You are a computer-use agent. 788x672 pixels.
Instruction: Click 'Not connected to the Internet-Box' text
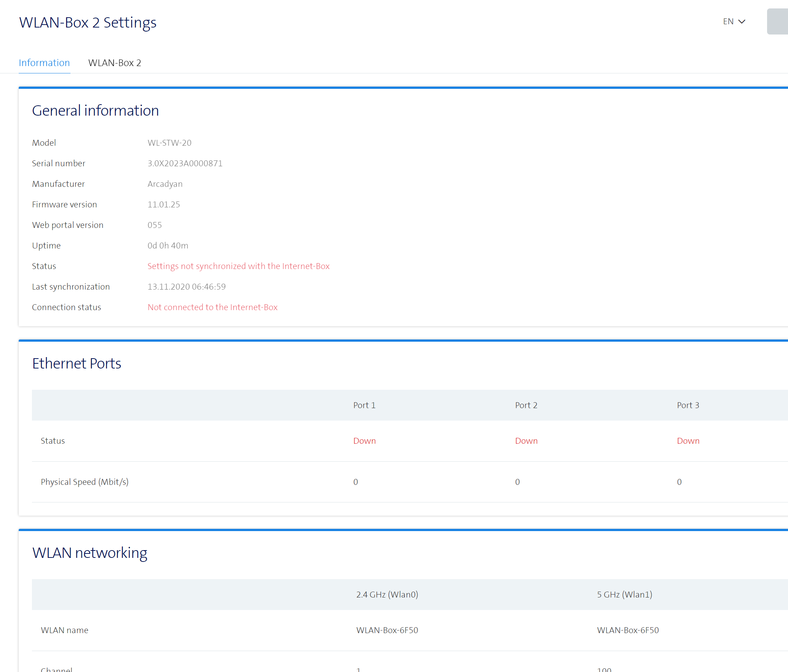[x=212, y=307]
